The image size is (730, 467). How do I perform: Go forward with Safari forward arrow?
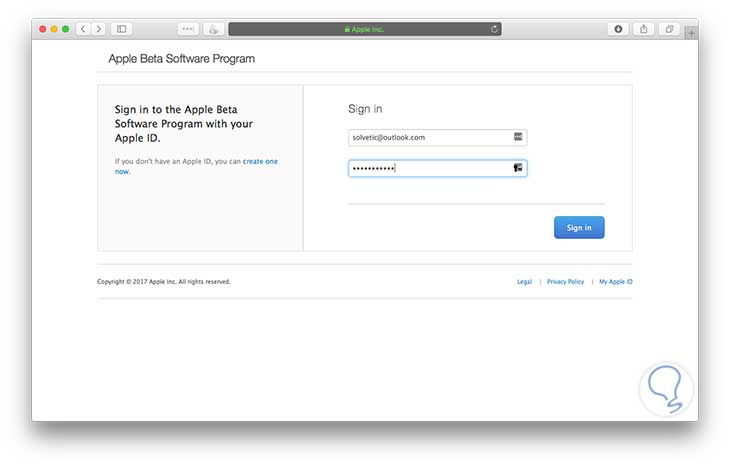pyautogui.click(x=99, y=29)
